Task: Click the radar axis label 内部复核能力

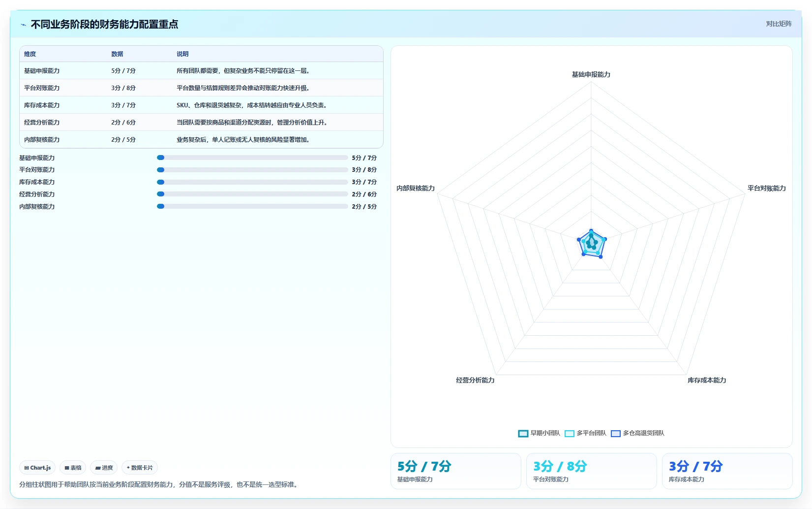Action: 416,189
